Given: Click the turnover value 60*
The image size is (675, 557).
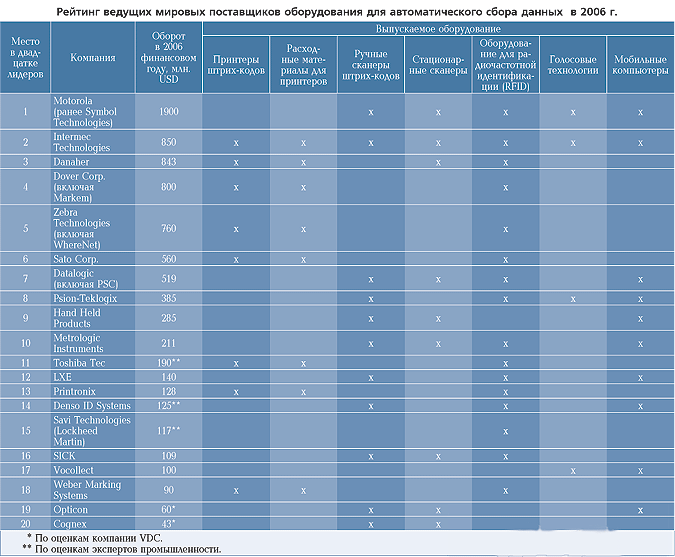Looking at the screenshot, I should coord(169,510).
